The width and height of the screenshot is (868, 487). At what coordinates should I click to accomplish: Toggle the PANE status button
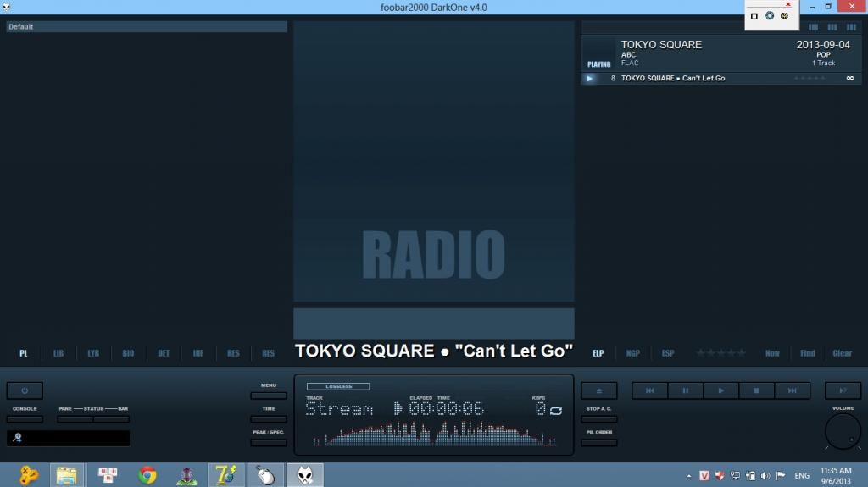tap(75, 419)
